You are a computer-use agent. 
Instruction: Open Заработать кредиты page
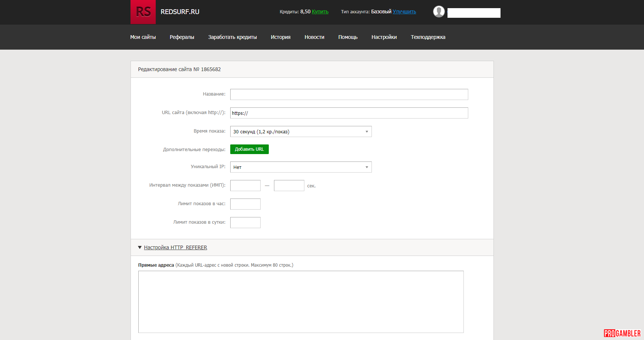click(x=232, y=37)
